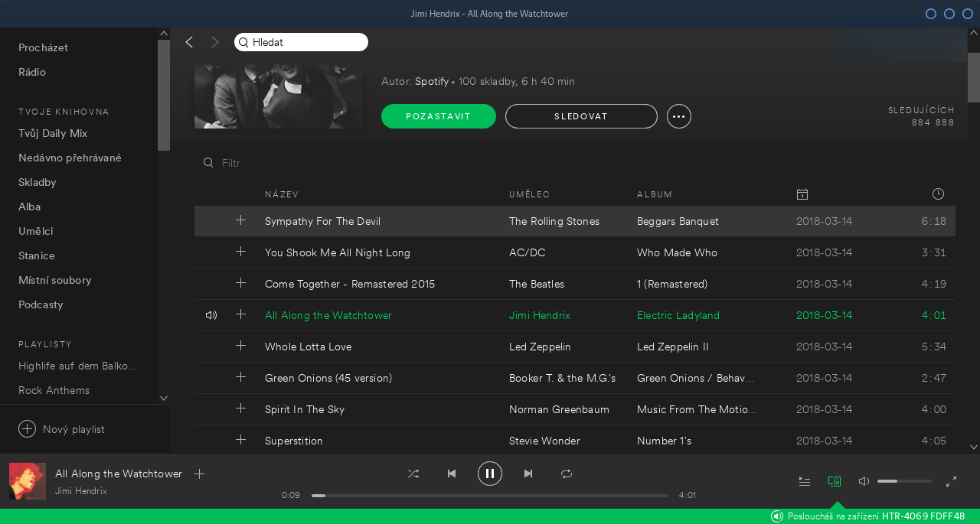980x524 pixels.
Task: Click the Filtr input field
Action: tap(231, 163)
